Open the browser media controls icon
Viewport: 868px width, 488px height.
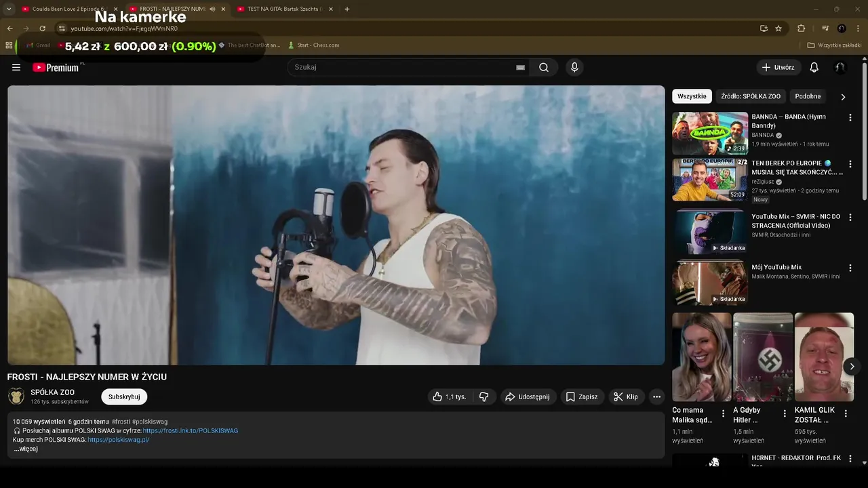(825, 28)
